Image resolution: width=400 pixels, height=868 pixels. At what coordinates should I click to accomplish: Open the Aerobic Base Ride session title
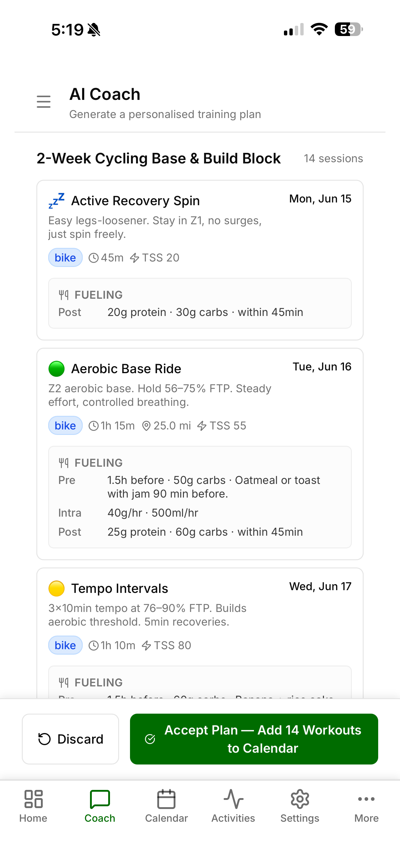(126, 369)
